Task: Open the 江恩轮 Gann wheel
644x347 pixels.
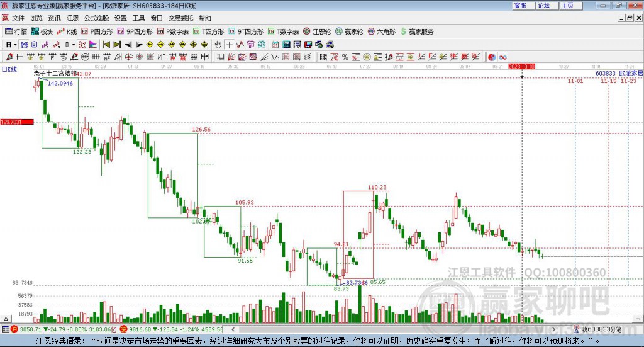Action: pos(317,31)
